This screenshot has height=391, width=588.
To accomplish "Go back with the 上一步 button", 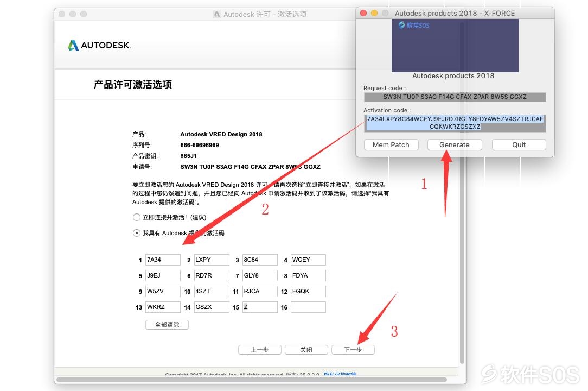I will [x=259, y=350].
